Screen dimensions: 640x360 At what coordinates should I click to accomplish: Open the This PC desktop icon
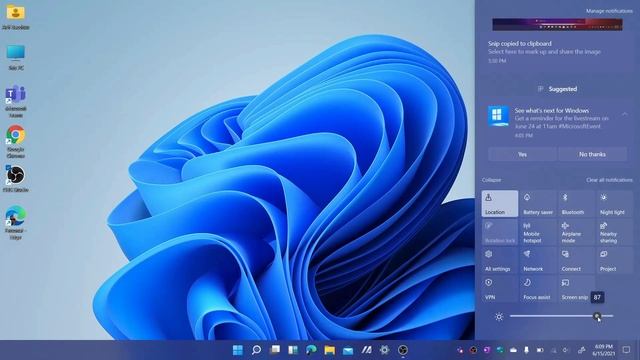click(16, 58)
